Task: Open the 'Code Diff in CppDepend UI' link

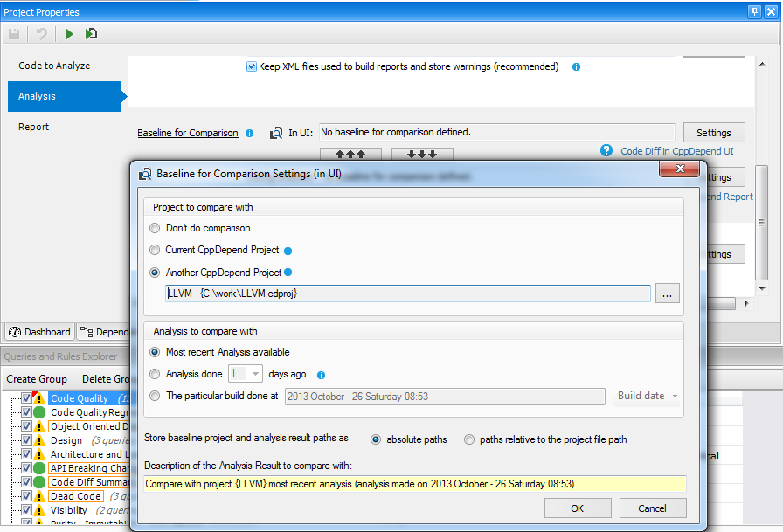Action: pos(676,151)
